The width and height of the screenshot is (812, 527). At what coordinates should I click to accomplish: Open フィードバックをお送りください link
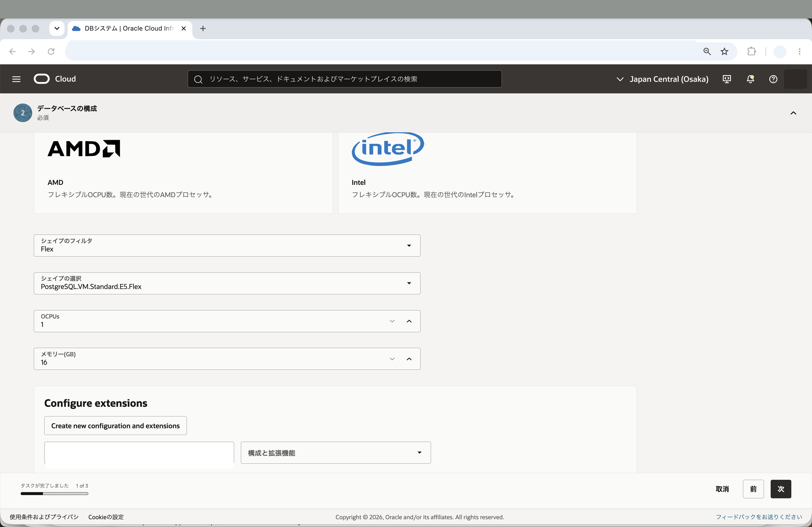[759, 517]
